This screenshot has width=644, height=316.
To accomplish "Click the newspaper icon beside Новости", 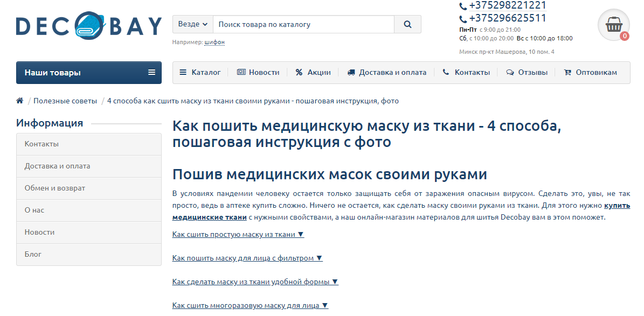I will pyautogui.click(x=241, y=72).
